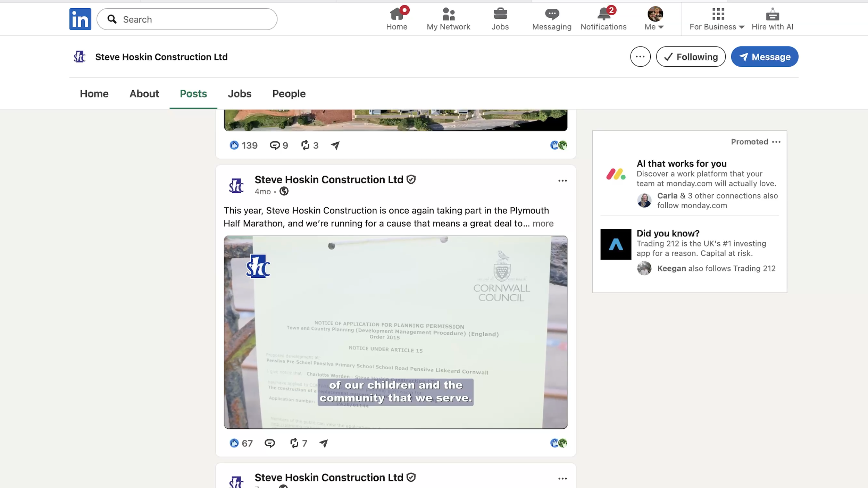Viewport: 868px width, 488px height.
Task: Switch to the company Jobs tab
Action: (240, 94)
